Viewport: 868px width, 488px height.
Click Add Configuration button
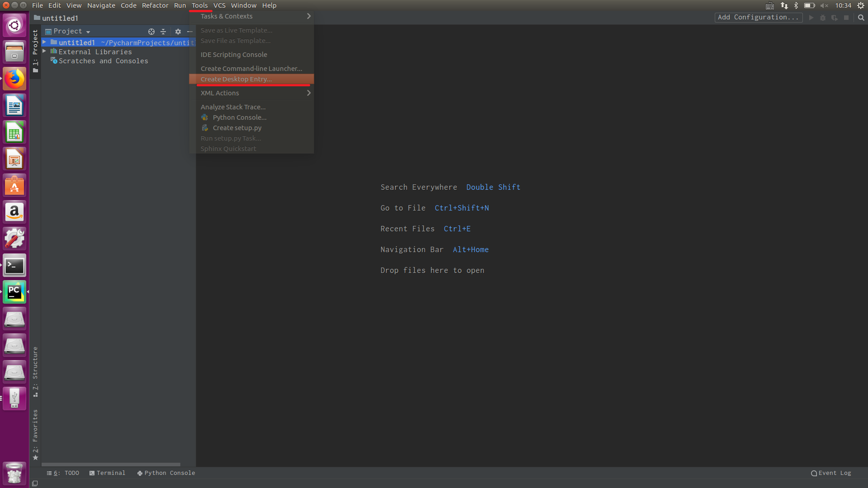point(758,17)
